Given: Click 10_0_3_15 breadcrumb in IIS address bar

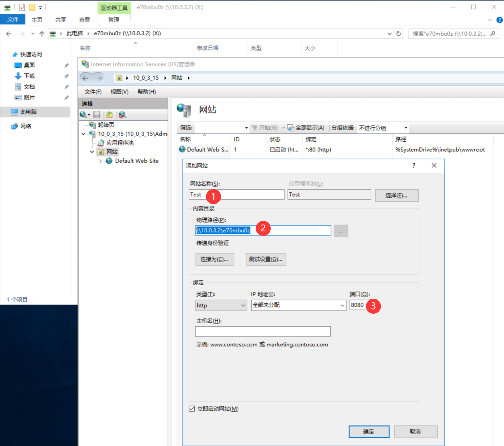Looking at the screenshot, I should (x=146, y=78).
